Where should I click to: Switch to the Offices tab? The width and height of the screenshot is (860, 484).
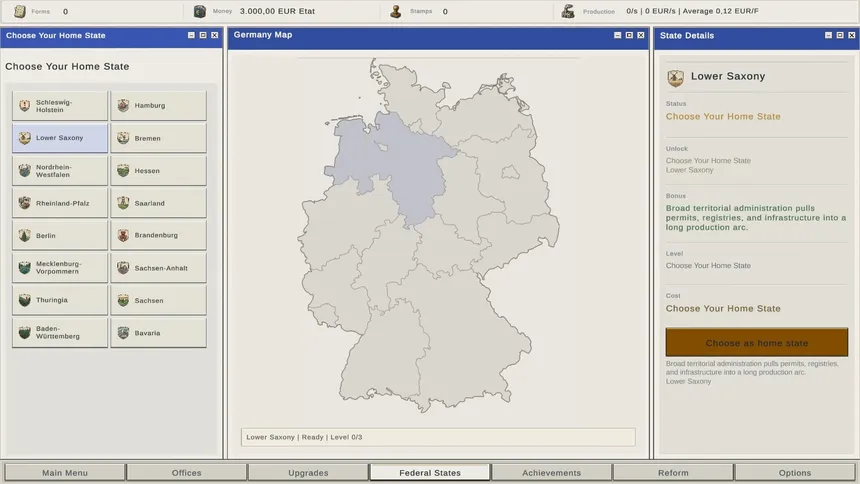click(186, 472)
